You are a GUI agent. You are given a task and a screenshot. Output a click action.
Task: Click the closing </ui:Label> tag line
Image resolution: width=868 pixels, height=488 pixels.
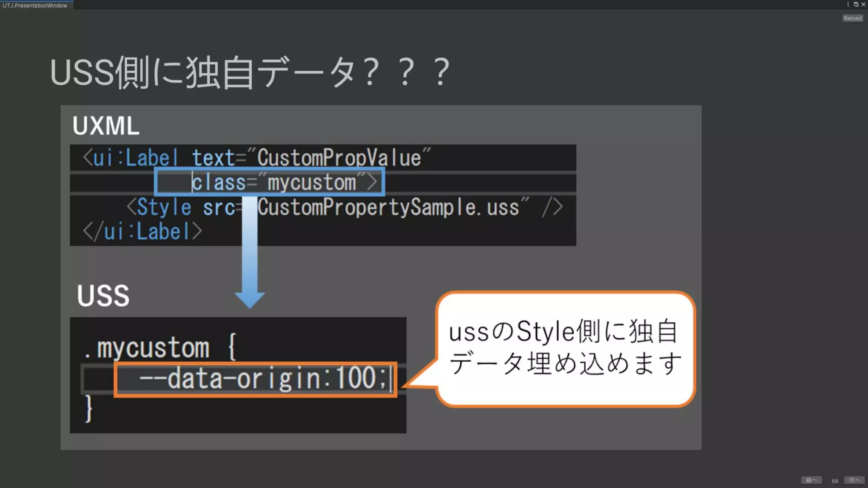(142, 232)
